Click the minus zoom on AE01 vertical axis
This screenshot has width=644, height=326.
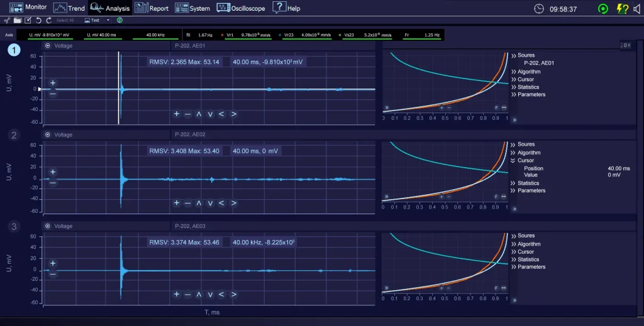[x=53, y=94]
